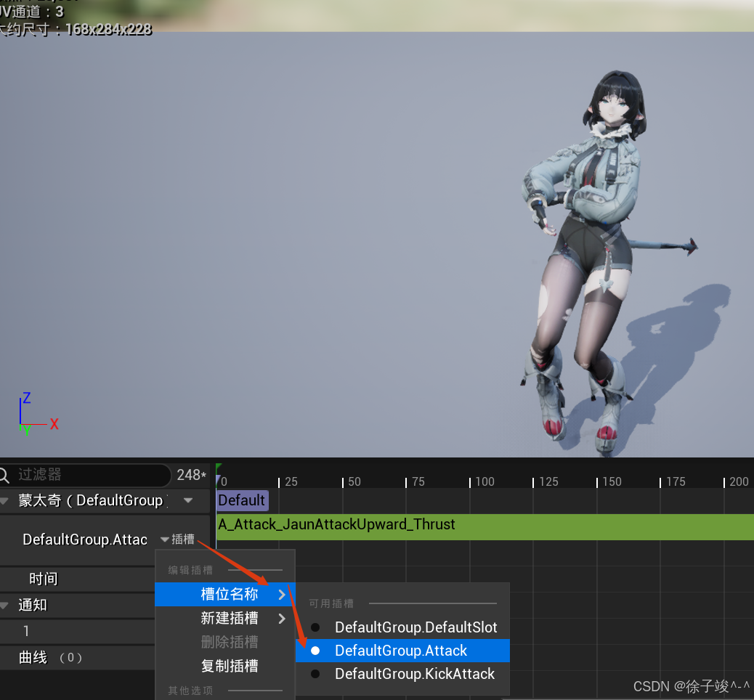This screenshot has height=700, width=754.
Task: Collapse the 通知 notifies section
Action: pos(5,606)
